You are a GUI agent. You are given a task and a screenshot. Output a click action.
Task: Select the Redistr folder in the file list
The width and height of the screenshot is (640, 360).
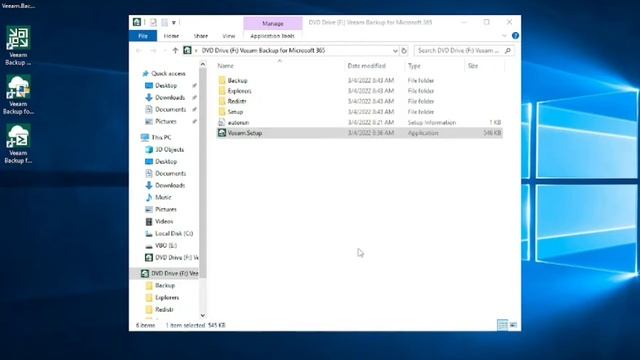(x=237, y=101)
